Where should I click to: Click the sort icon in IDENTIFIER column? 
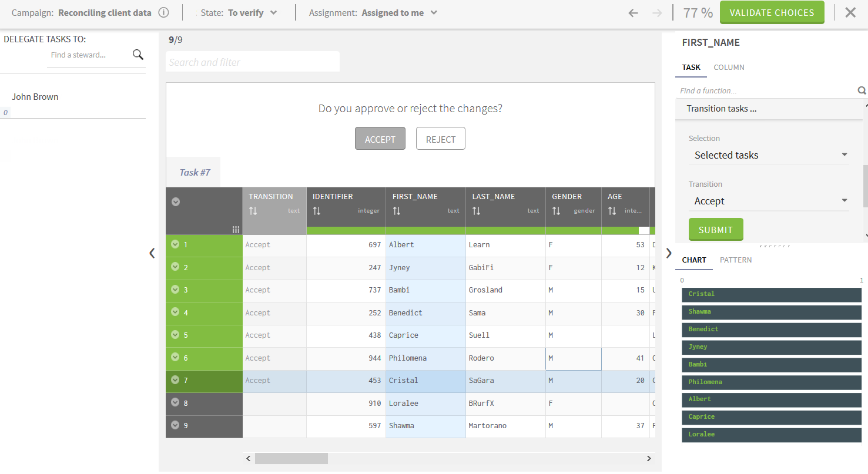[317, 211]
